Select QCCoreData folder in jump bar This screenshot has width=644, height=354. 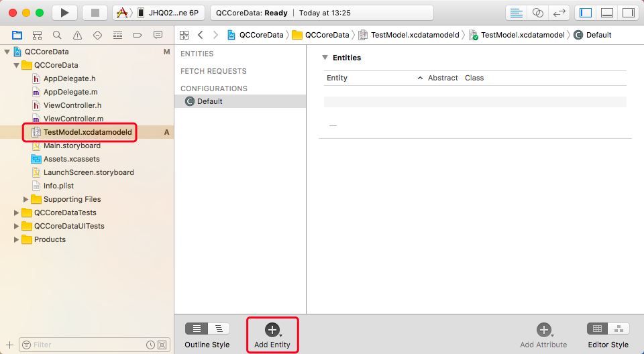pos(321,35)
